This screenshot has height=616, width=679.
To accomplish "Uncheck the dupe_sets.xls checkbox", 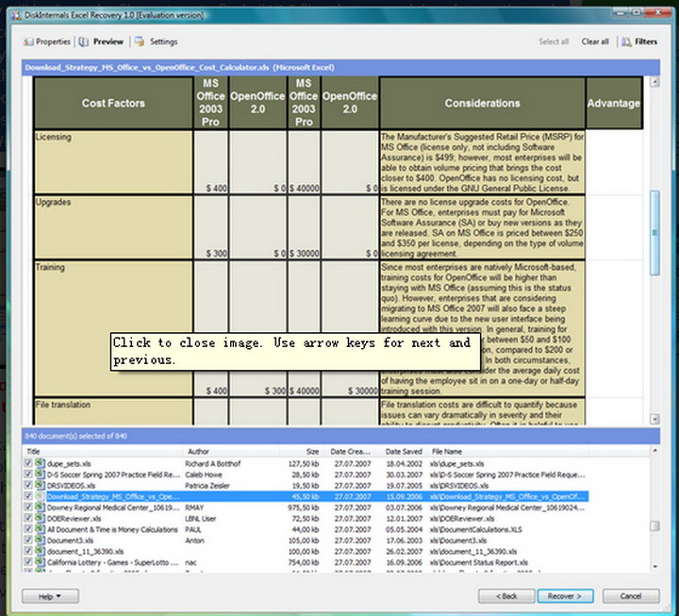I will coord(29,464).
